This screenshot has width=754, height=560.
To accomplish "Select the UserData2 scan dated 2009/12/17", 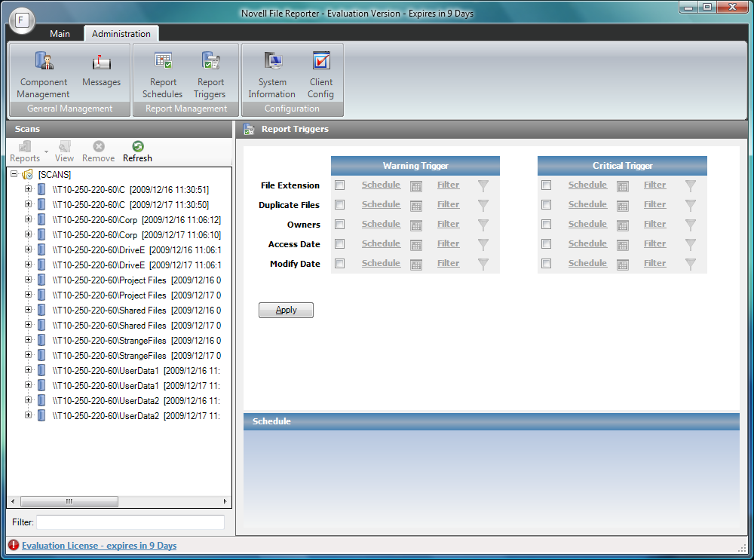I will click(136, 415).
